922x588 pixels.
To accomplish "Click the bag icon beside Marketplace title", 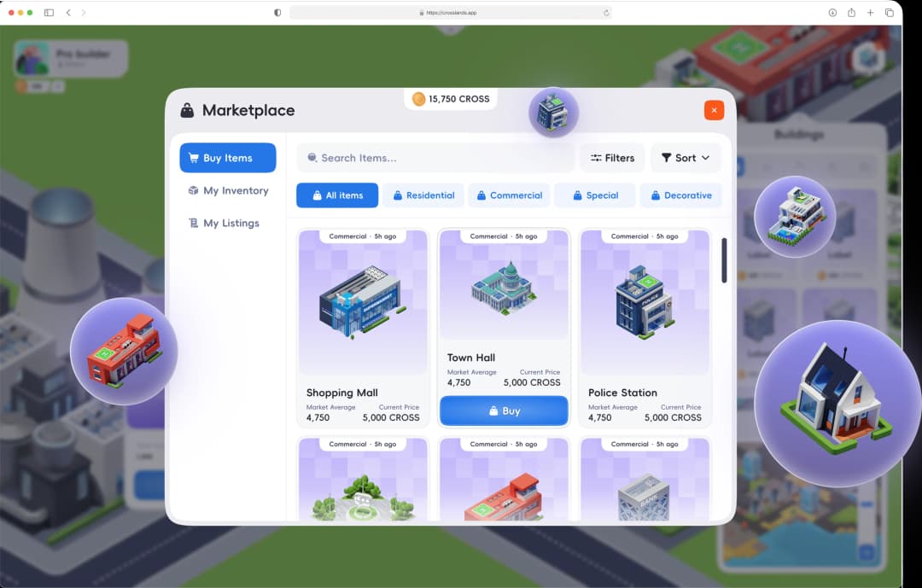I will coord(187,110).
